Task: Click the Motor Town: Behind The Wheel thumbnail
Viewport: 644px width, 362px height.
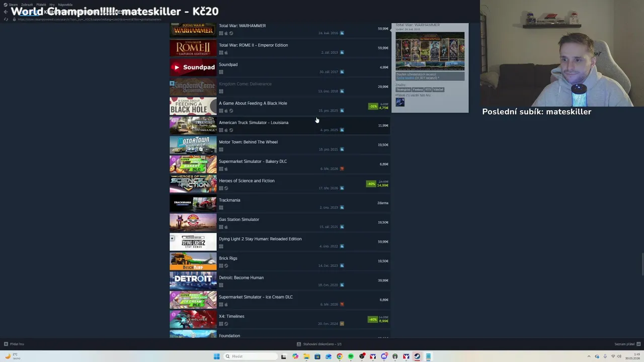Action: click(x=193, y=145)
